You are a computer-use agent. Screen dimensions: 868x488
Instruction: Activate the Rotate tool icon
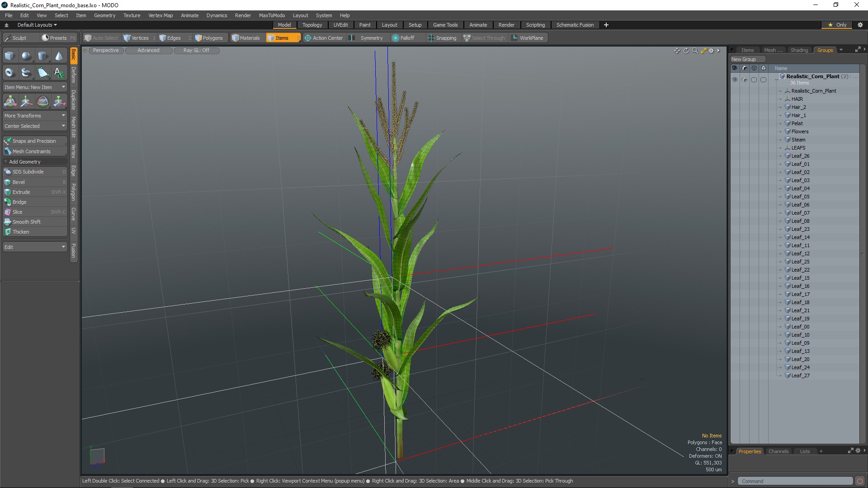coord(42,102)
